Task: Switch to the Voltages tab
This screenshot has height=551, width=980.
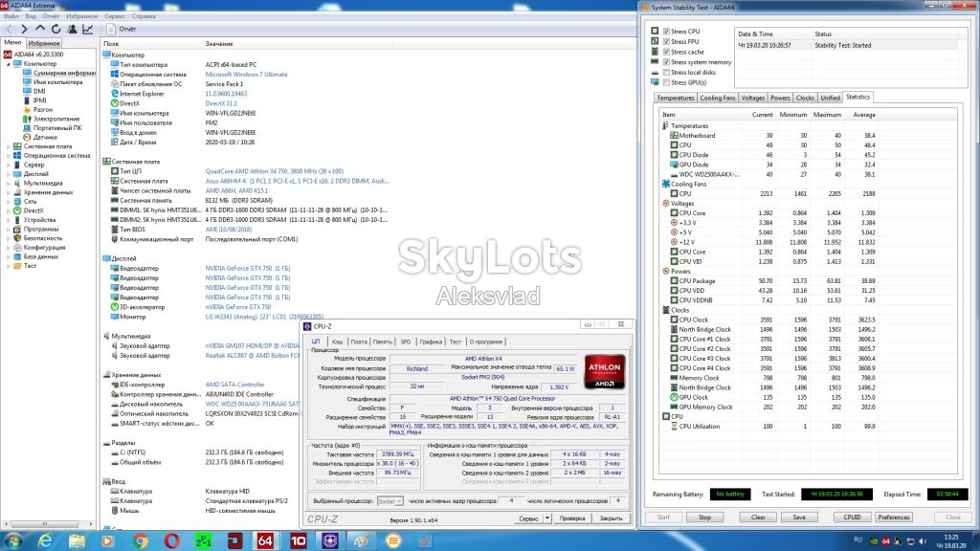Action: tap(752, 99)
